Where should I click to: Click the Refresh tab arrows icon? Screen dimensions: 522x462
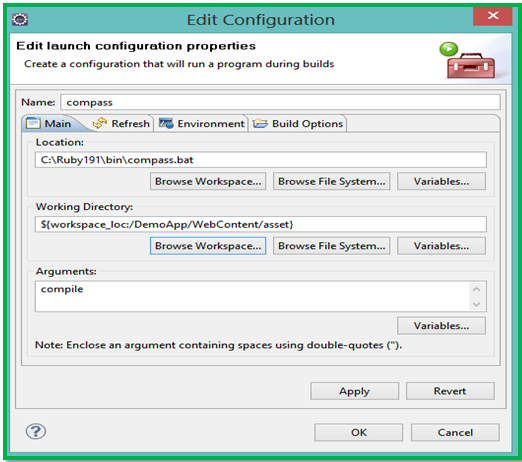coord(100,123)
